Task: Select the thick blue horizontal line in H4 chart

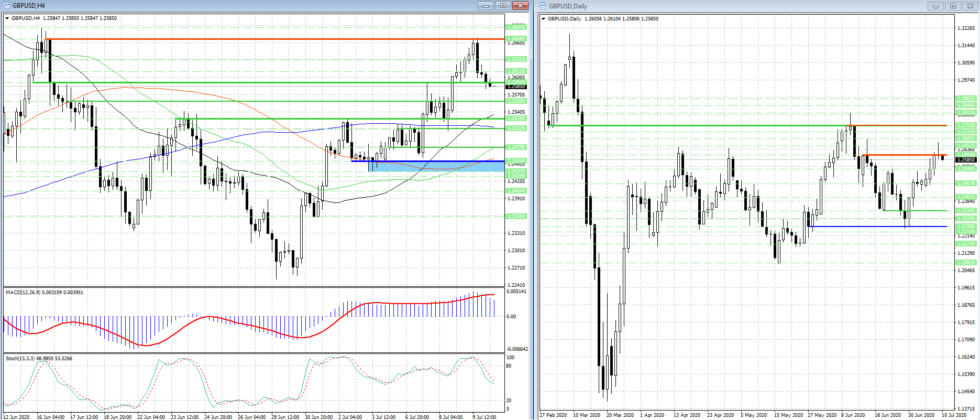Action: [427, 161]
